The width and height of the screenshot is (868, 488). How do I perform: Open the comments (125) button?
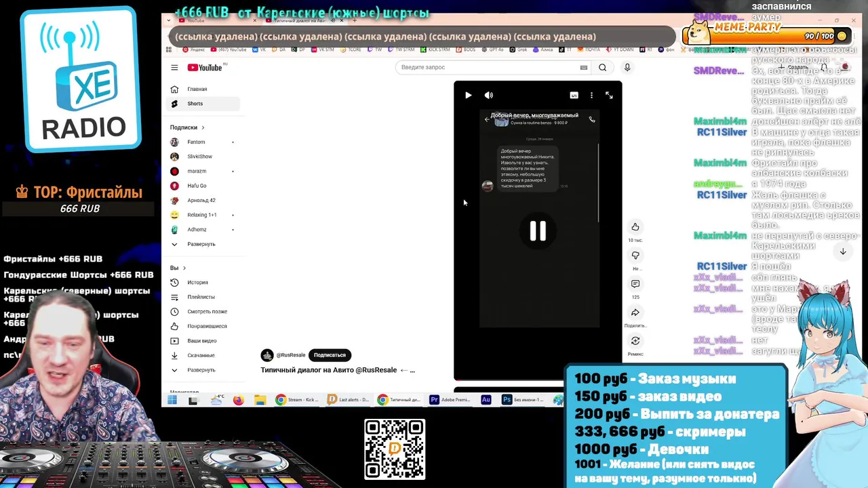point(635,284)
